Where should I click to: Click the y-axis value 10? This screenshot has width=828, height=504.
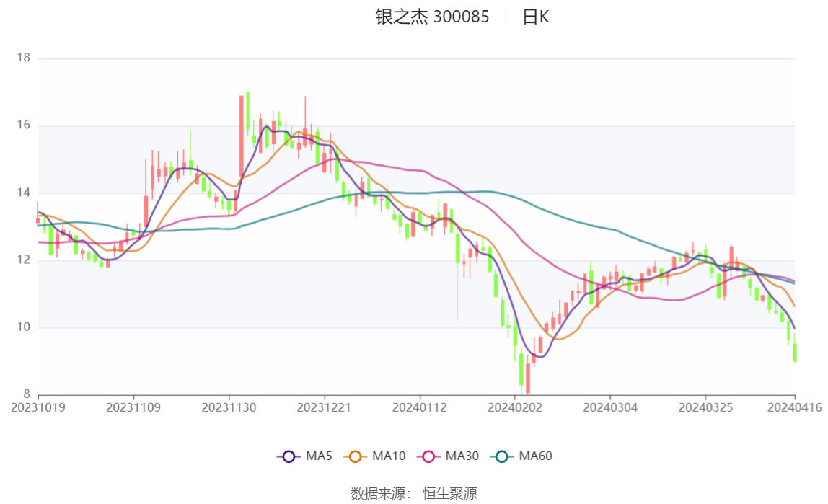point(24,327)
